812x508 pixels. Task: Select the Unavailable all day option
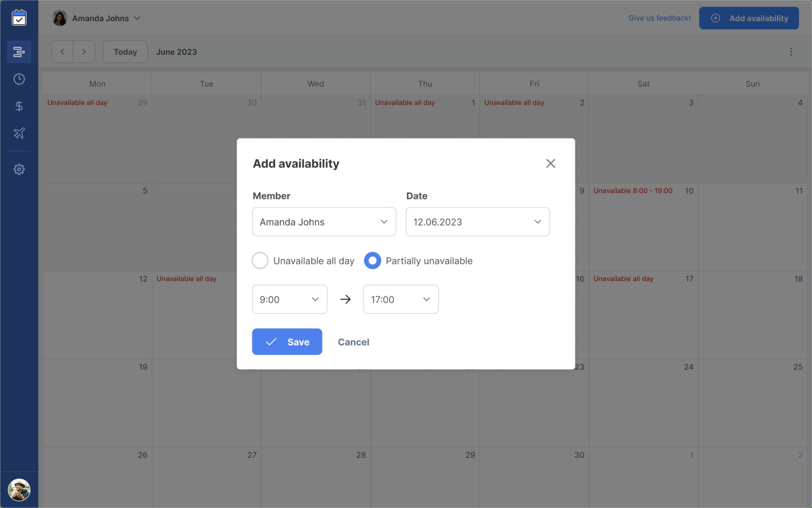point(260,261)
